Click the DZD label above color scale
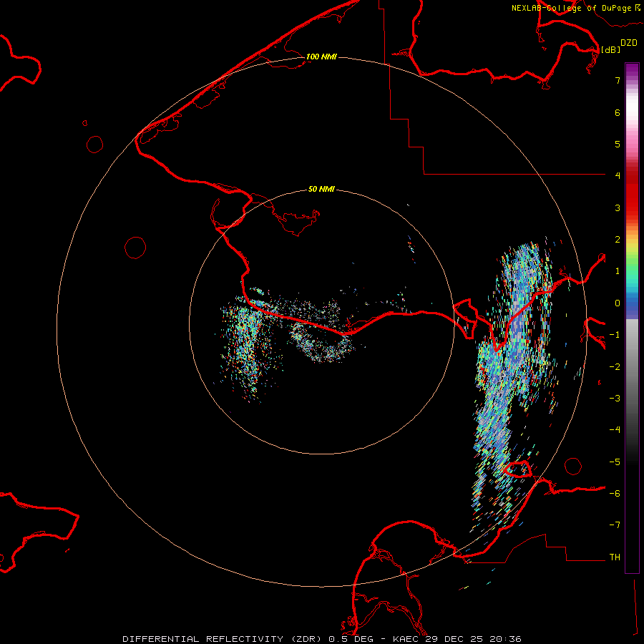Image resolution: width=644 pixels, height=644 pixels. coord(629,43)
